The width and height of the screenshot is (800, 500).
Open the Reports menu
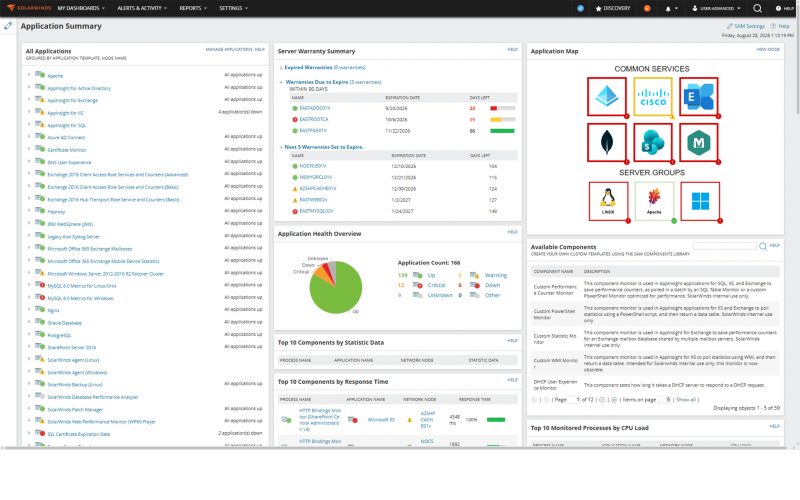click(x=193, y=8)
